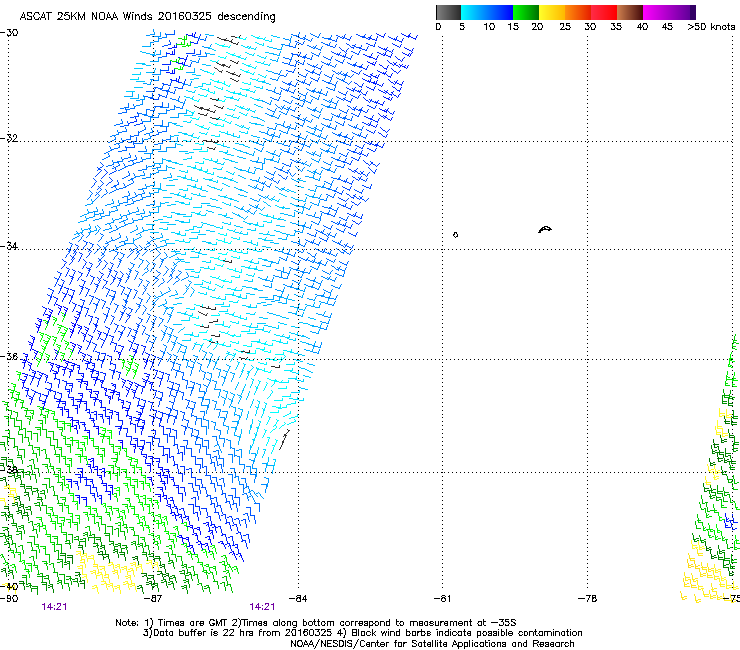Select the dark purple 45–50 legend swatch
The width and height of the screenshot is (740, 650).
(x=682, y=12)
